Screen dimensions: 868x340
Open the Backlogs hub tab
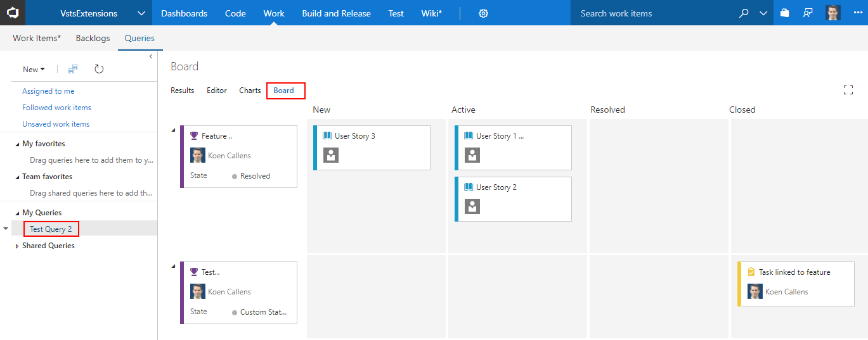click(93, 38)
